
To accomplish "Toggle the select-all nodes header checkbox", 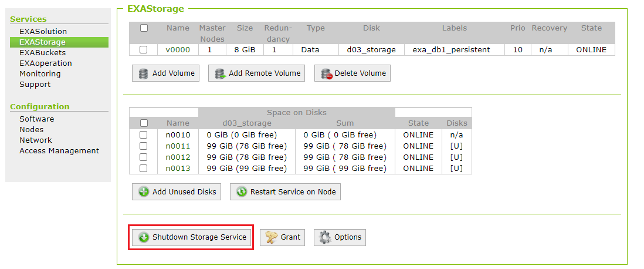I will 143,123.
